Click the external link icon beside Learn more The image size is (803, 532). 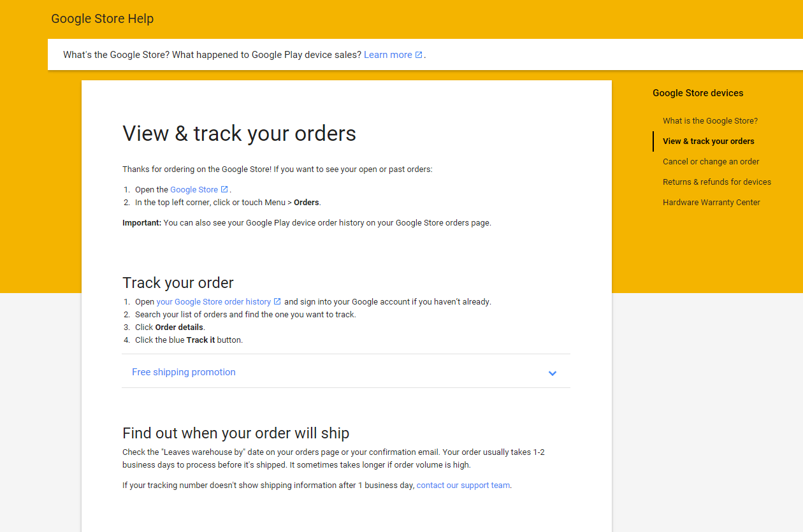(419, 54)
